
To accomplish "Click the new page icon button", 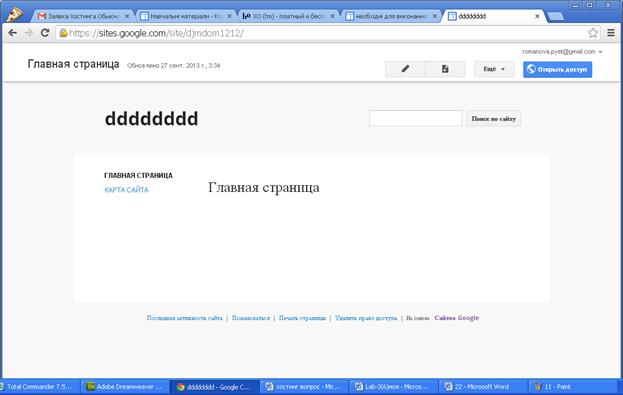I will point(445,69).
